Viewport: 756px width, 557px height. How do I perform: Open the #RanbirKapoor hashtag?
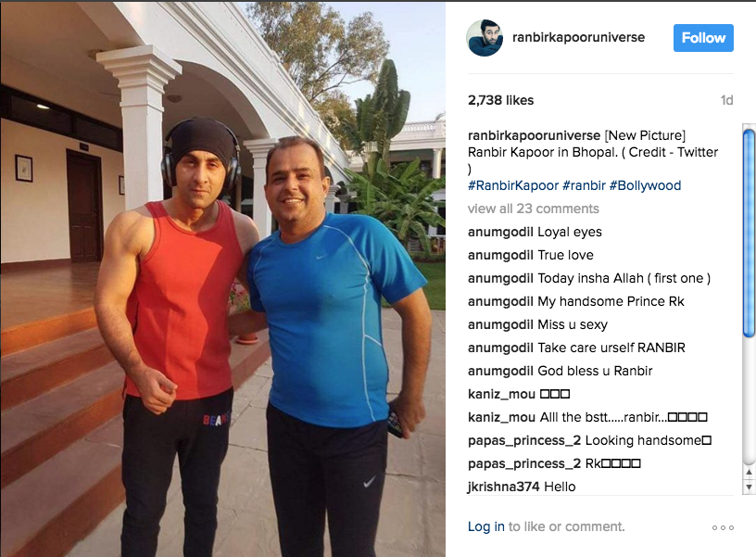coord(513,185)
